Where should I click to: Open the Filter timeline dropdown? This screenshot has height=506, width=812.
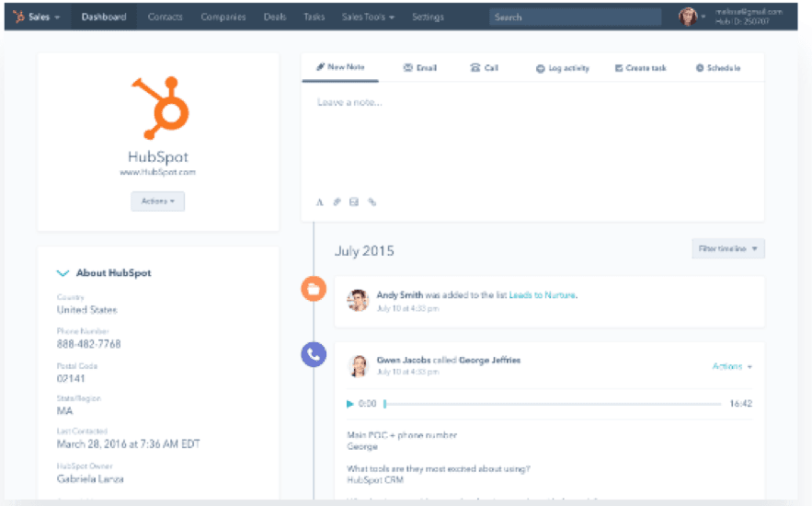click(x=727, y=249)
